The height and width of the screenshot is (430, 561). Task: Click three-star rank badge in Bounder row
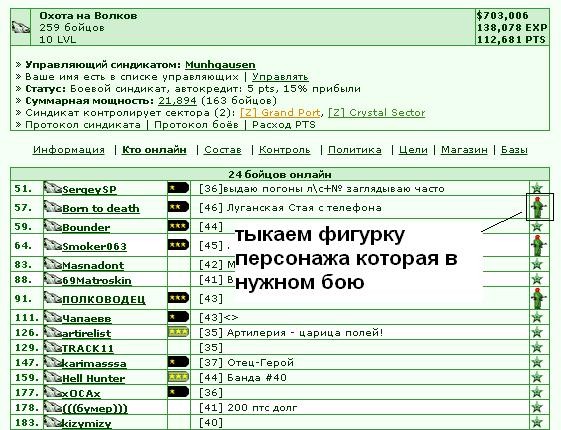(178, 226)
